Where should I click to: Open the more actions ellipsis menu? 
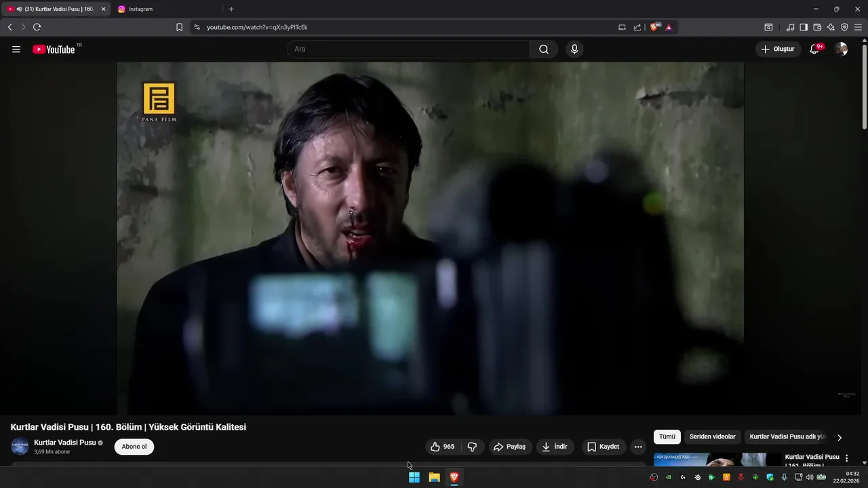[638, 447]
